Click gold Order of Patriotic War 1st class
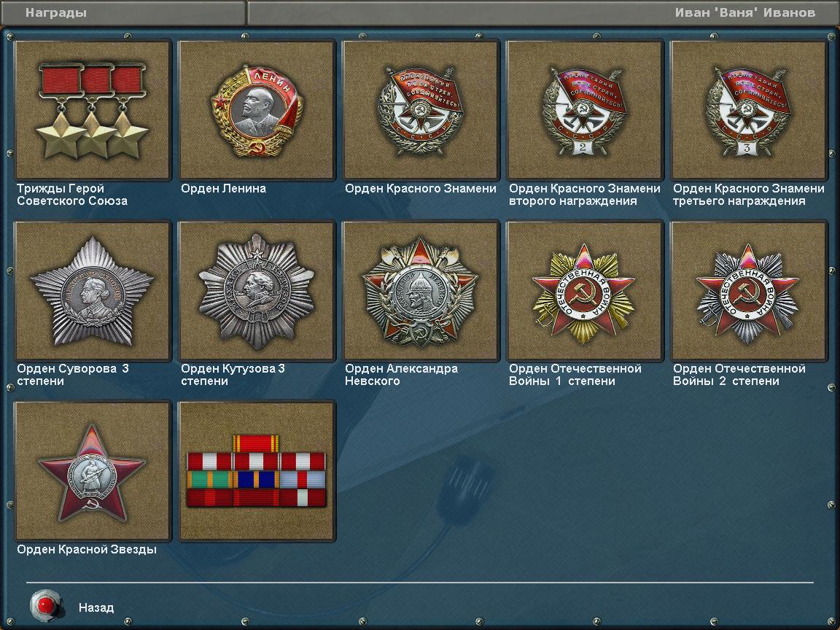 click(585, 291)
